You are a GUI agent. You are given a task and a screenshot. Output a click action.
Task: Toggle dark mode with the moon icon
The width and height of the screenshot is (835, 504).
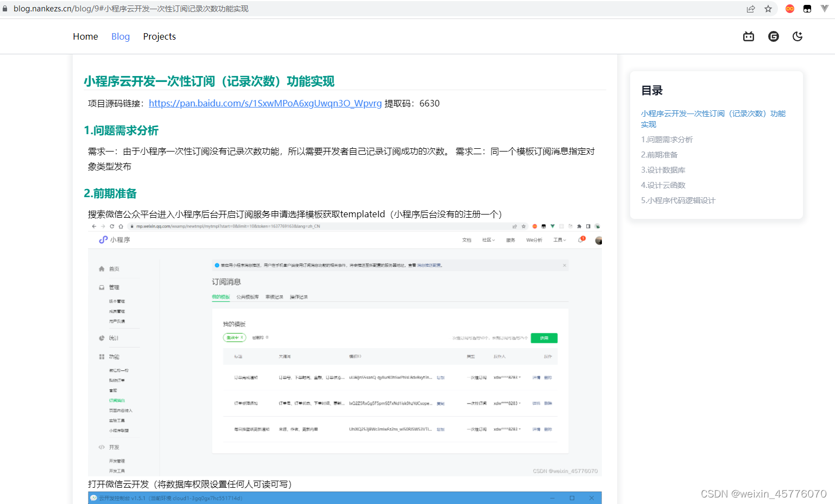click(x=798, y=36)
